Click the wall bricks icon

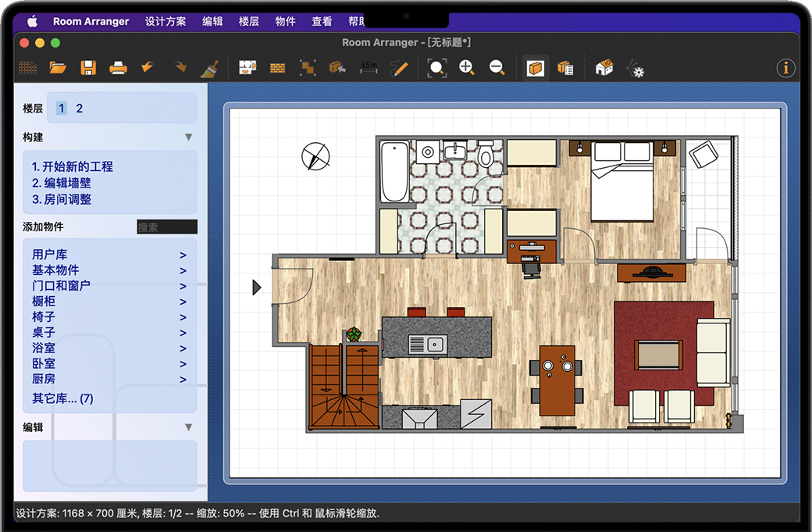coord(278,68)
